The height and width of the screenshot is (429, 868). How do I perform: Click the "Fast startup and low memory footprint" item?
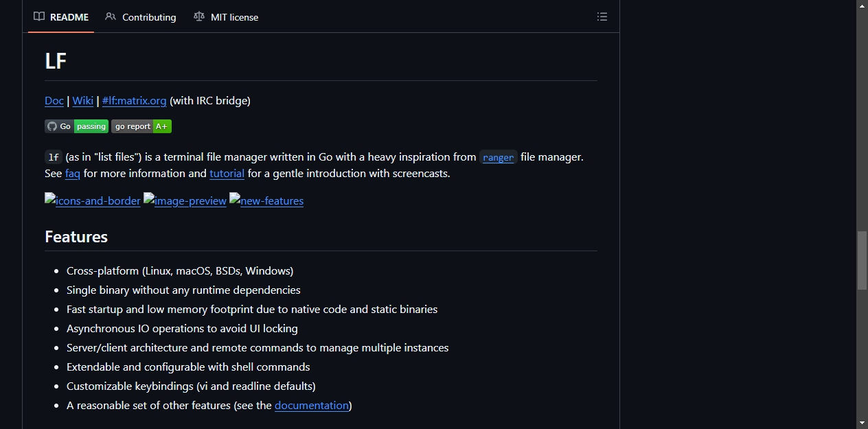coord(252,310)
